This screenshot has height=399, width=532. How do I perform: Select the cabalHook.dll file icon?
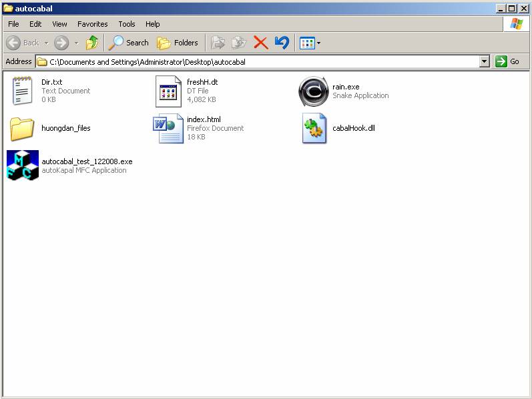[x=314, y=128]
